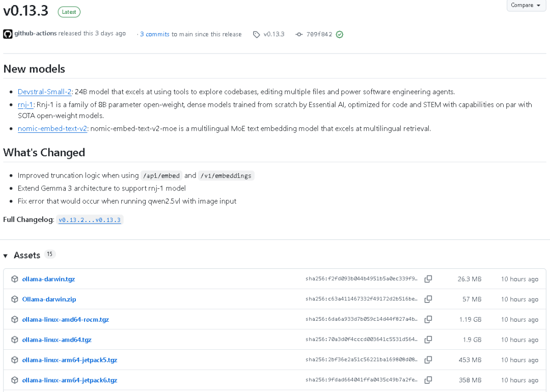Image resolution: width=550 pixels, height=392 pixels.
Task: Open the nomic-embed-text-v2 link
Action: [52, 129]
